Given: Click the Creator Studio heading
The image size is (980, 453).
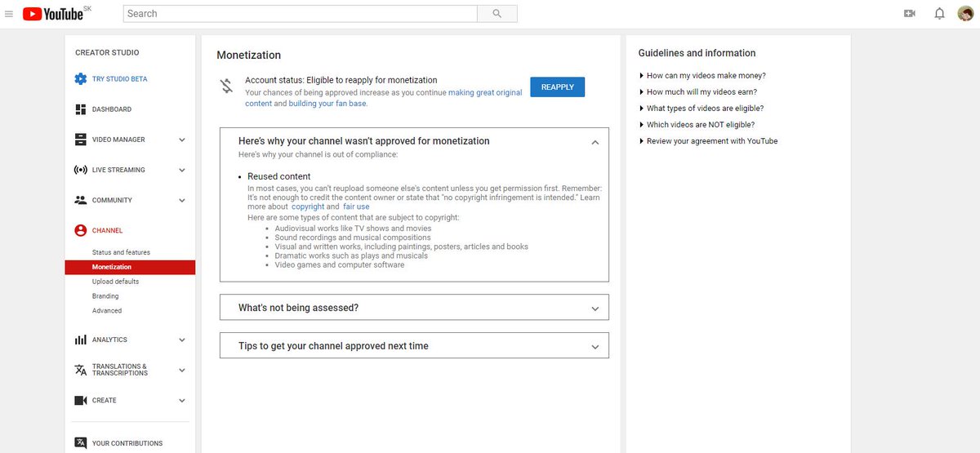Looking at the screenshot, I should coord(107,52).
